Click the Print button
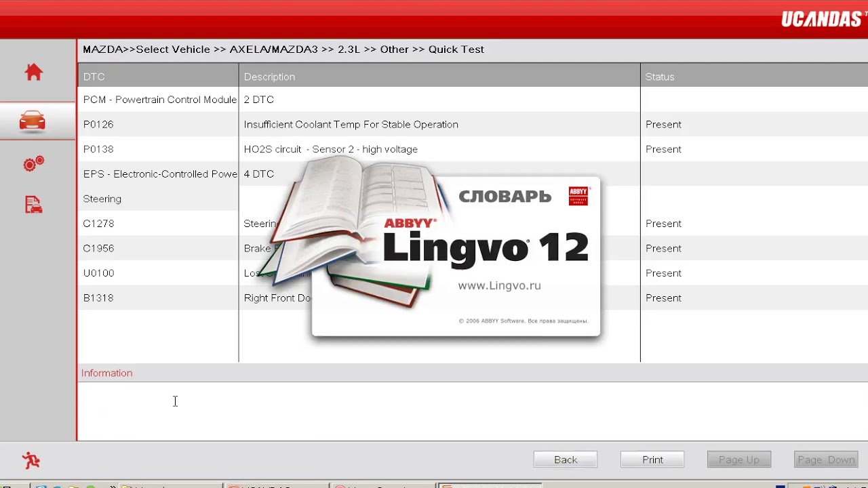868x488 pixels. click(652, 460)
